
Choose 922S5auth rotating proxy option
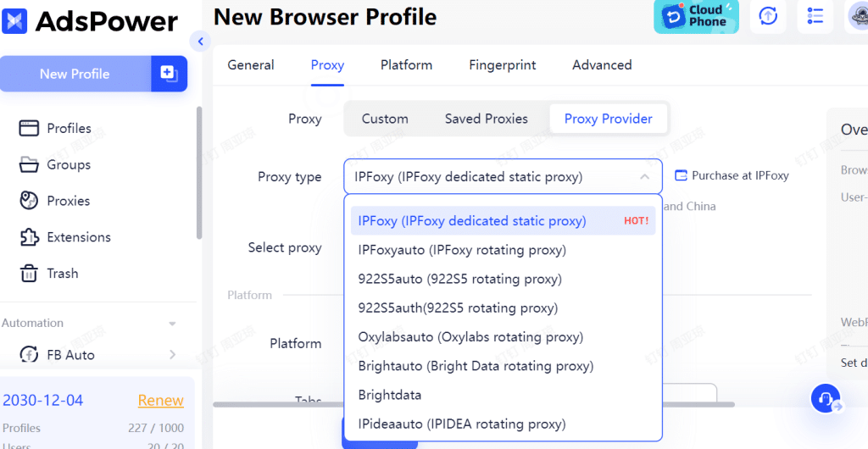(503, 308)
